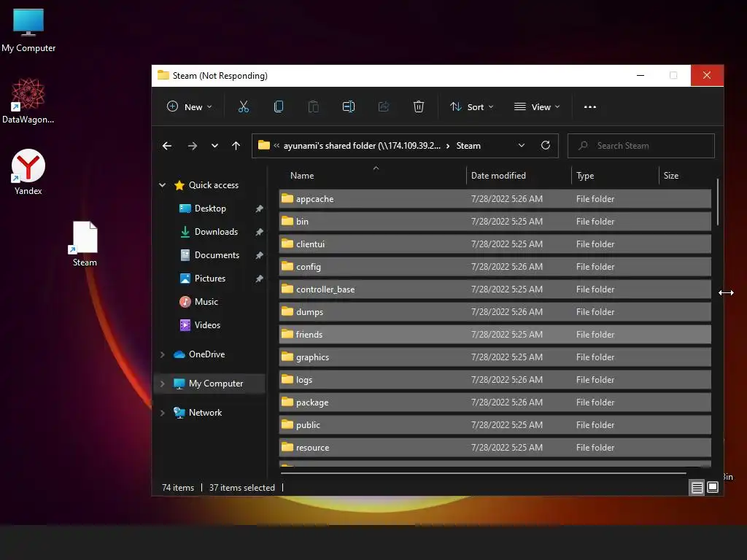Collapse the Quick access tree node
This screenshot has width=747, height=560.
pos(163,184)
